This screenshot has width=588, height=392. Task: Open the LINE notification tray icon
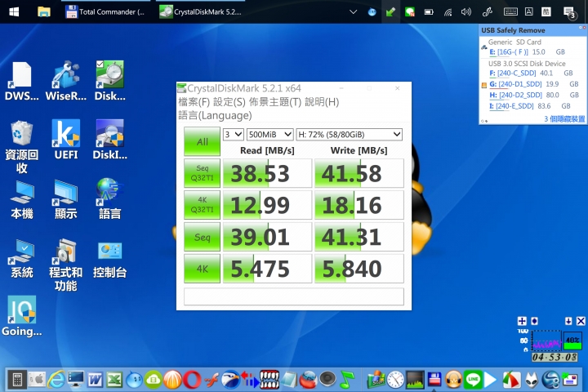click(x=409, y=12)
